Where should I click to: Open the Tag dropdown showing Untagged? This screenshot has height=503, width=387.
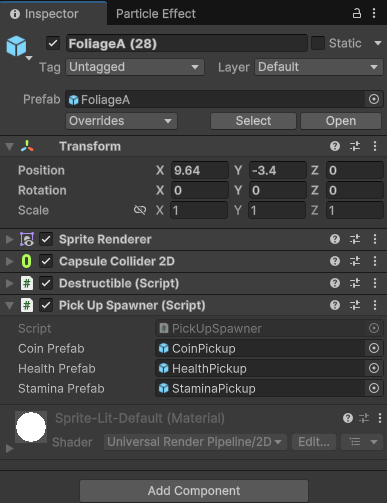[x=135, y=67]
